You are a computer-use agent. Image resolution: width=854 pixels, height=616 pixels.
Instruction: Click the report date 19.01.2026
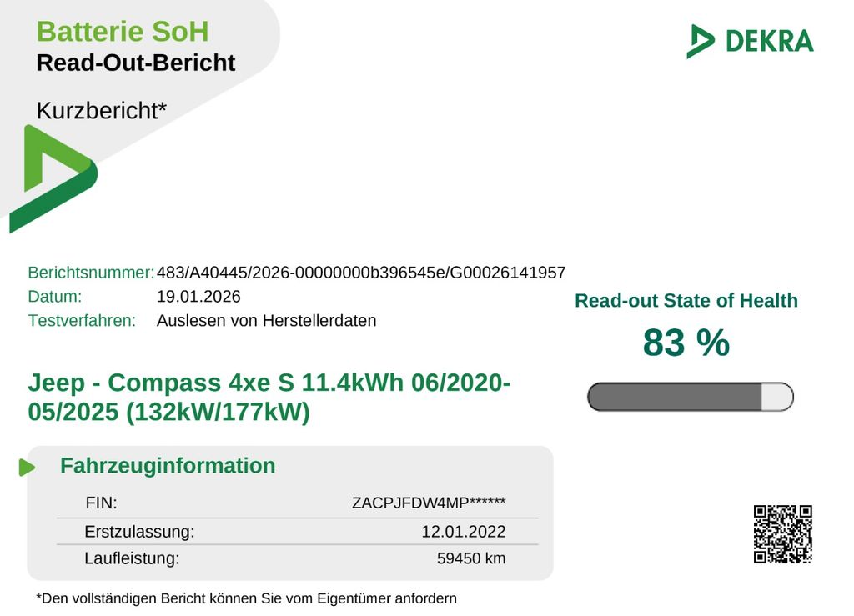click(x=198, y=297)
